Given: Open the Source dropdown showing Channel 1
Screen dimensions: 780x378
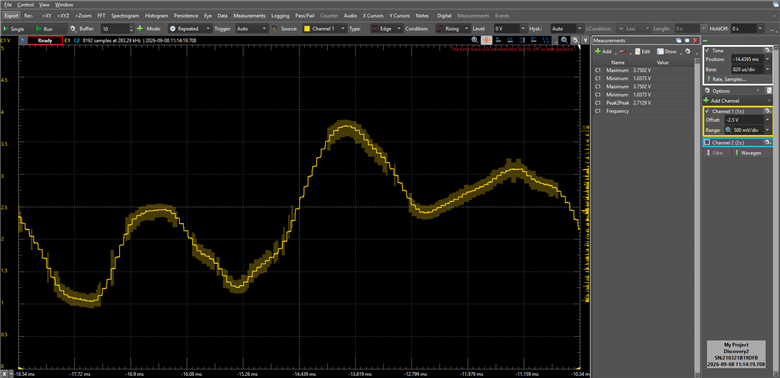Looking at the screenshot, I should pyautogui.click(x=324, y=29).
